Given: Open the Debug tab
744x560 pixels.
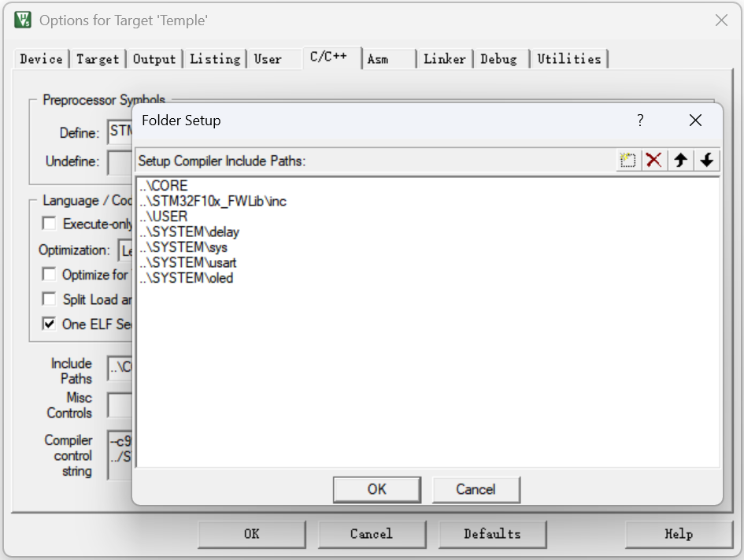Looking at the screenshot, I should [502, 59].
